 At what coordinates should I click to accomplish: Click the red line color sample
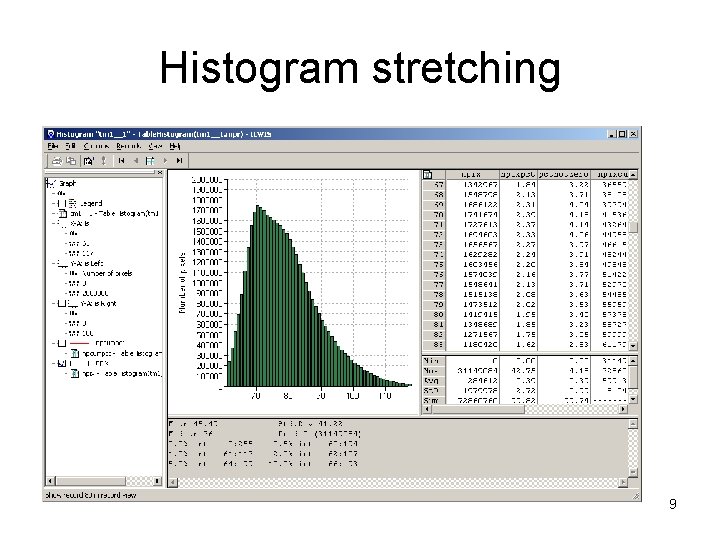79,343
